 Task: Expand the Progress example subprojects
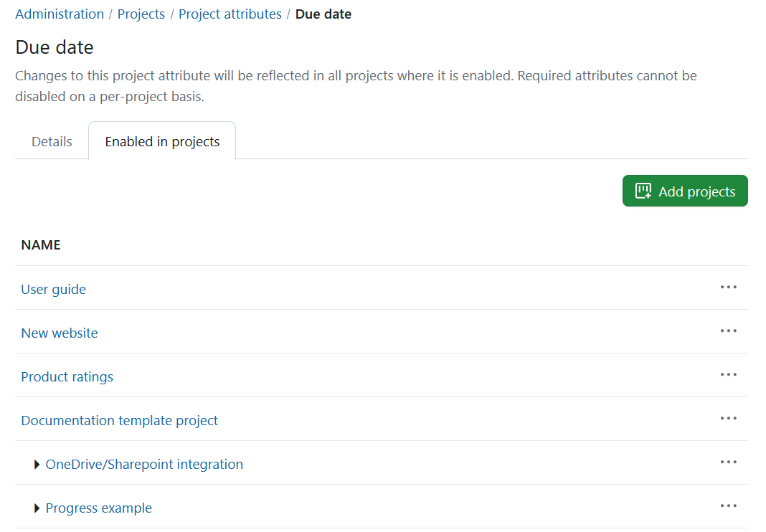37,508
